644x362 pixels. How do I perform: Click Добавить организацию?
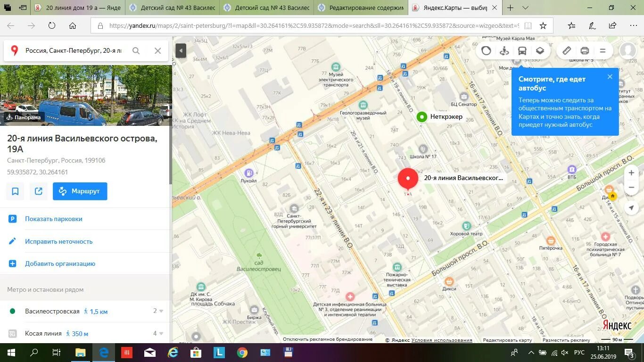pos(60,264)
